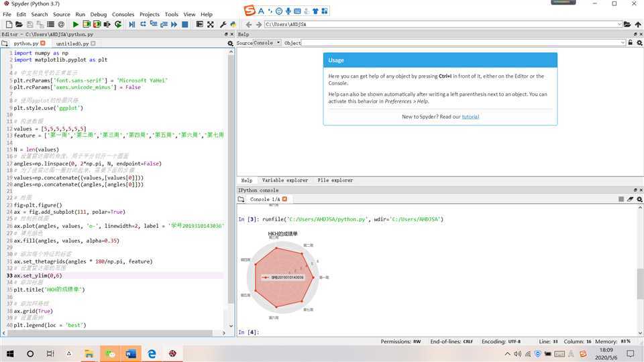Open Help pane options gear

639,43
